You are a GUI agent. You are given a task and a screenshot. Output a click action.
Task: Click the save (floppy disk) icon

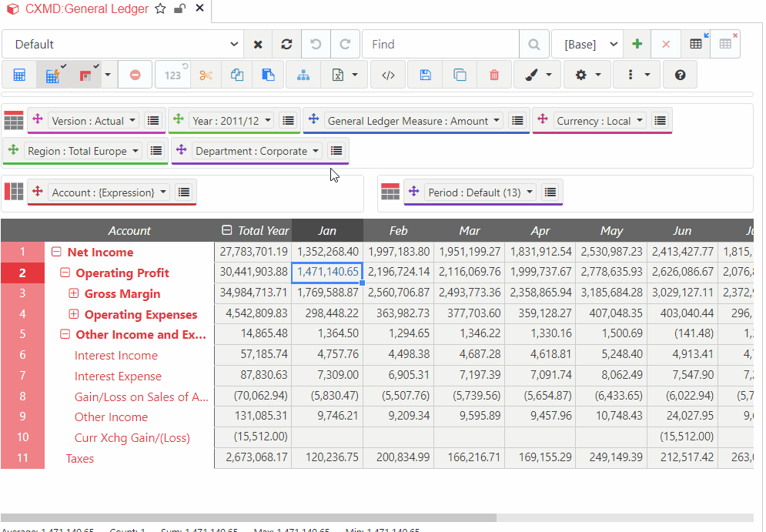pyautogui.click(x=424, y=75)
